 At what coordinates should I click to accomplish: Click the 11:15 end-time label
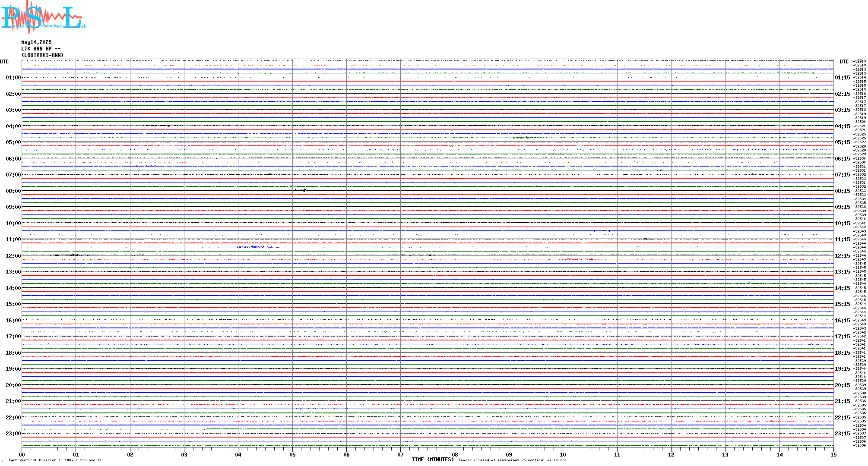[843, 239]
